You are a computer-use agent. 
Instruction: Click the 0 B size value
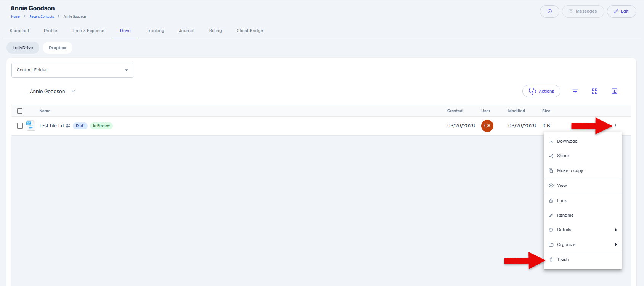point(546,126)
